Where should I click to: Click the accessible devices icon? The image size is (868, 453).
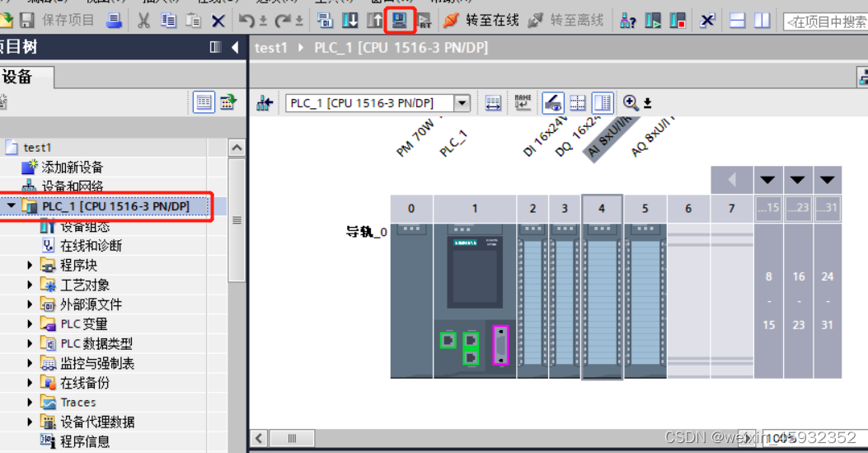(x=628, y=21)
